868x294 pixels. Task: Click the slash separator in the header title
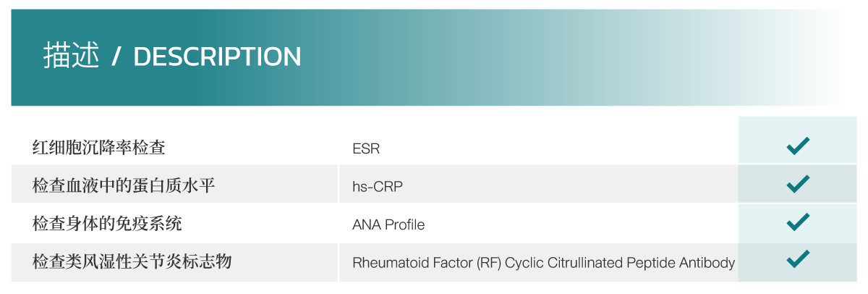(x=116, y=56)
